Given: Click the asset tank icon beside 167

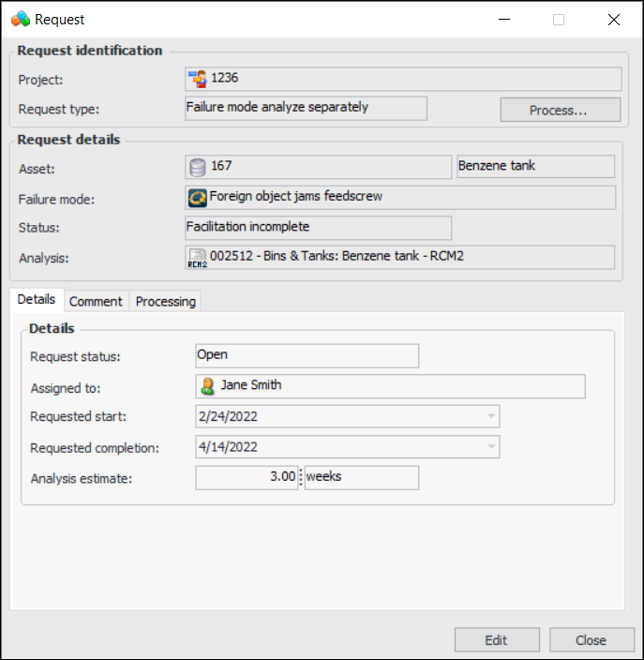Looking at the screenshot, I should (198, 167).
